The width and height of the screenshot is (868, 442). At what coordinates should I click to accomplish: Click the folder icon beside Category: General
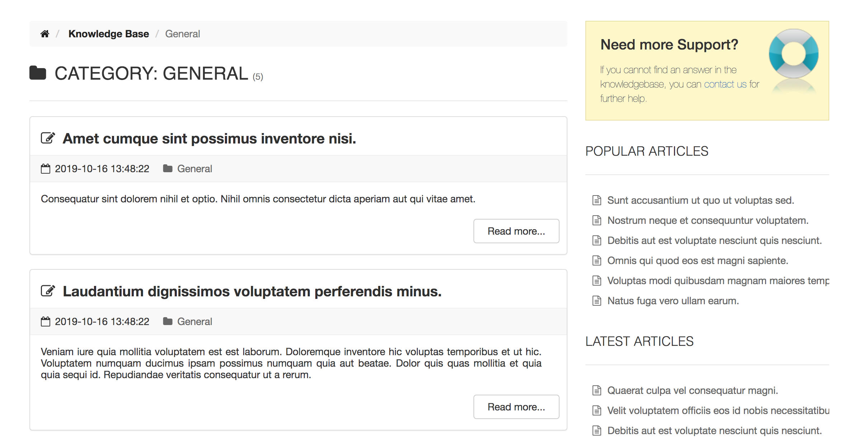(38, 73)
